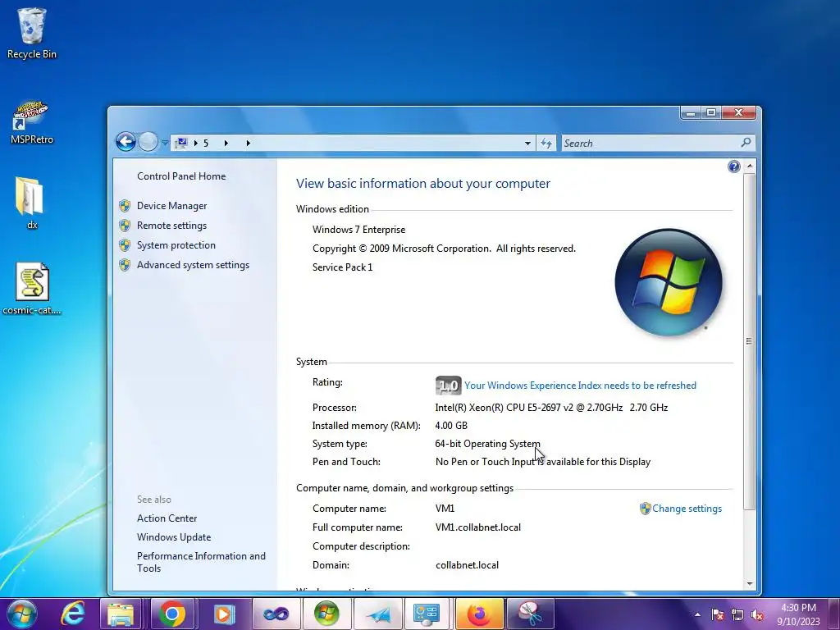Screen dimensions: 840x630
Task: Click the shield icon next to Change settings
Action: [x=646, y=509]
